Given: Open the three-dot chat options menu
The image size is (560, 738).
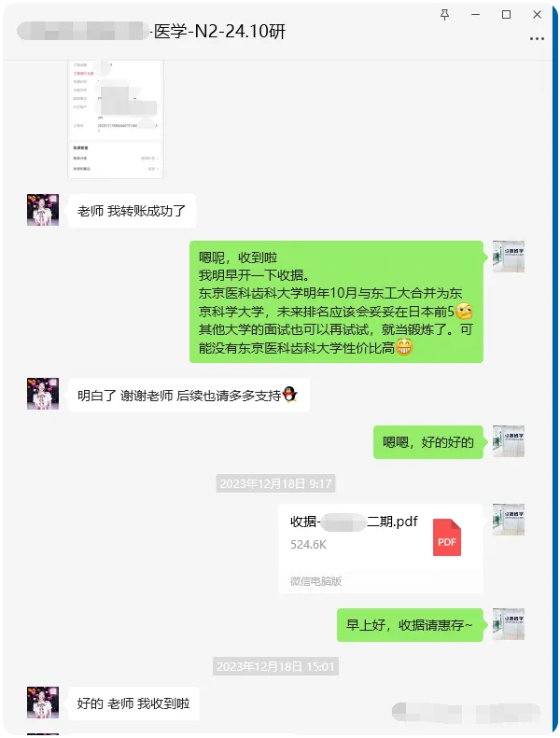Looking at the screenshot, I should coord(537,38).
